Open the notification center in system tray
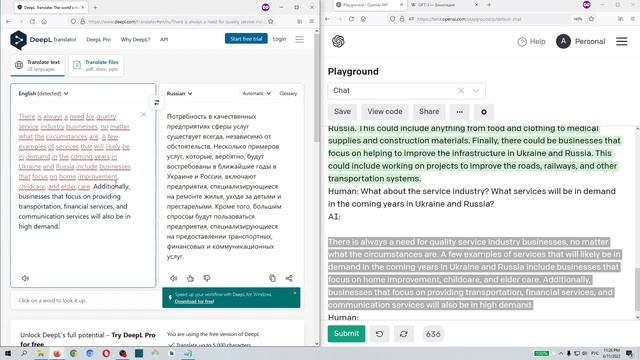 click(629, 353)
